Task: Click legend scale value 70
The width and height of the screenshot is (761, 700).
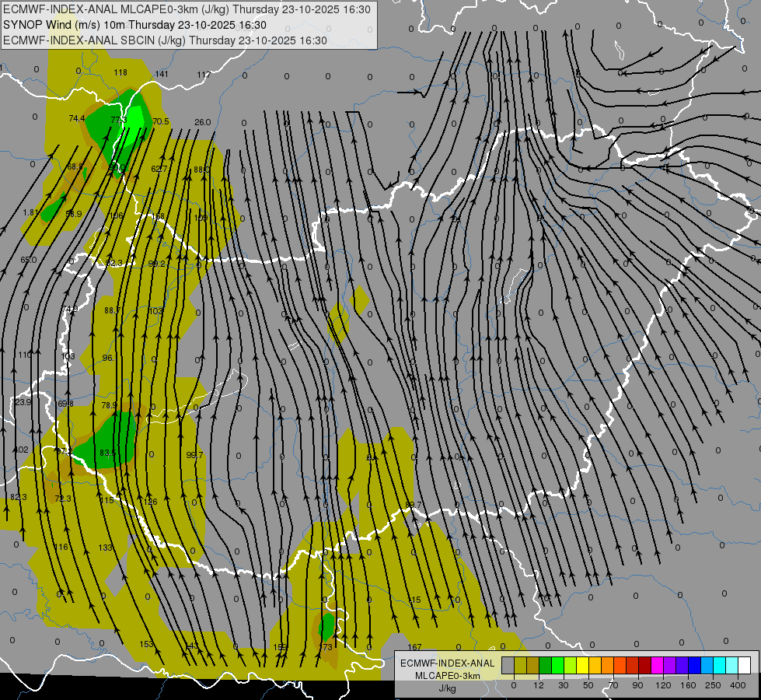Action: click(x=613, y=685)
